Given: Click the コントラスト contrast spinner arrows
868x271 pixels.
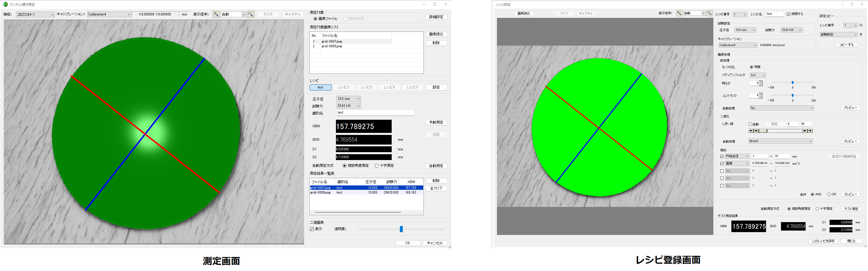Looking at the screenshot, I should pos(761,96).
